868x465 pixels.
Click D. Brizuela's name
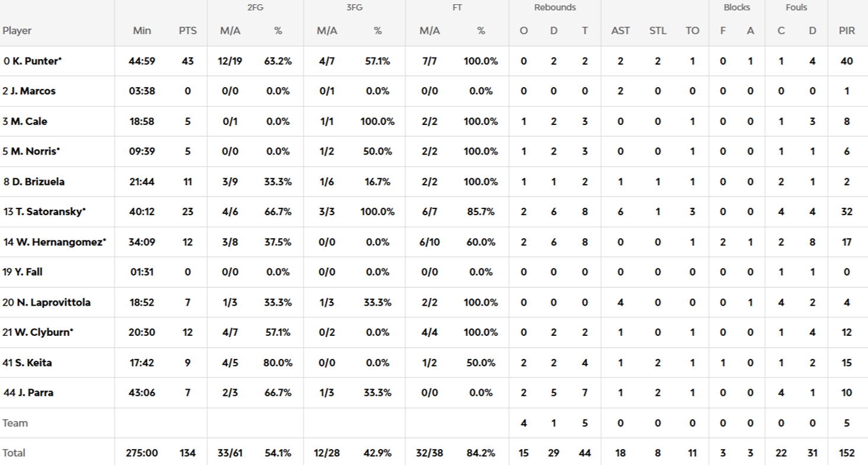(x=38, y=182)
